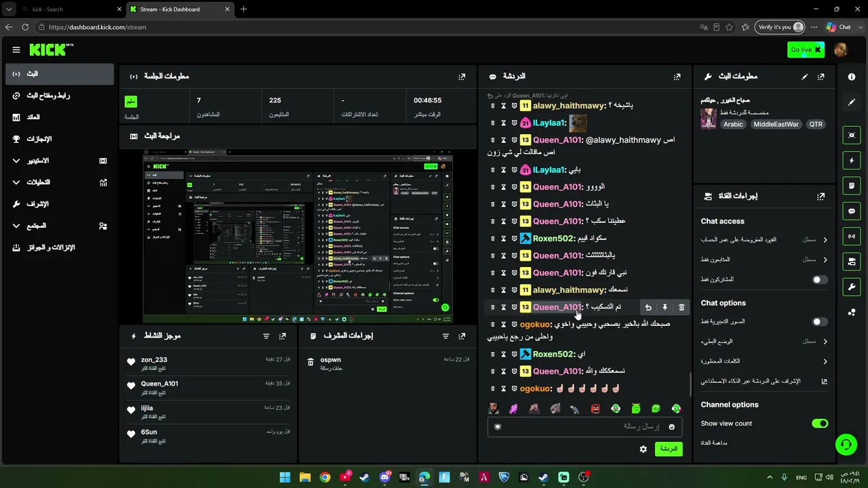Expand the Moderation sidebar section
The width and height of the screenshot is (868, 488).
coord(59,204)
